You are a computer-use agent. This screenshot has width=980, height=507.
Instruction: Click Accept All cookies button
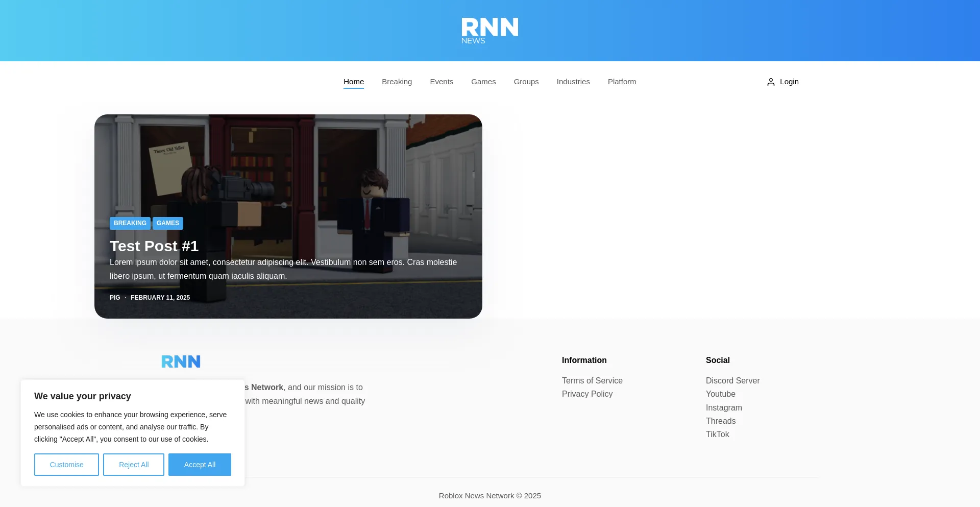tap(200, 465)
